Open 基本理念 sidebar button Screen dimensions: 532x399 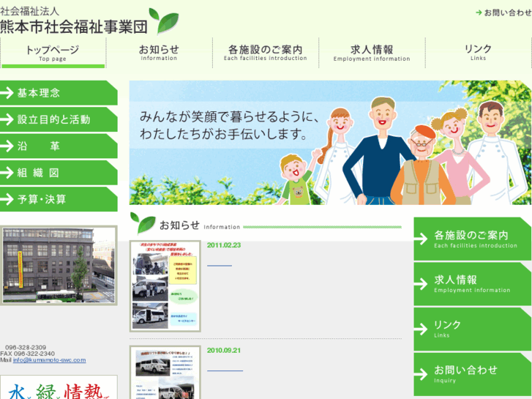coord(59,93)
